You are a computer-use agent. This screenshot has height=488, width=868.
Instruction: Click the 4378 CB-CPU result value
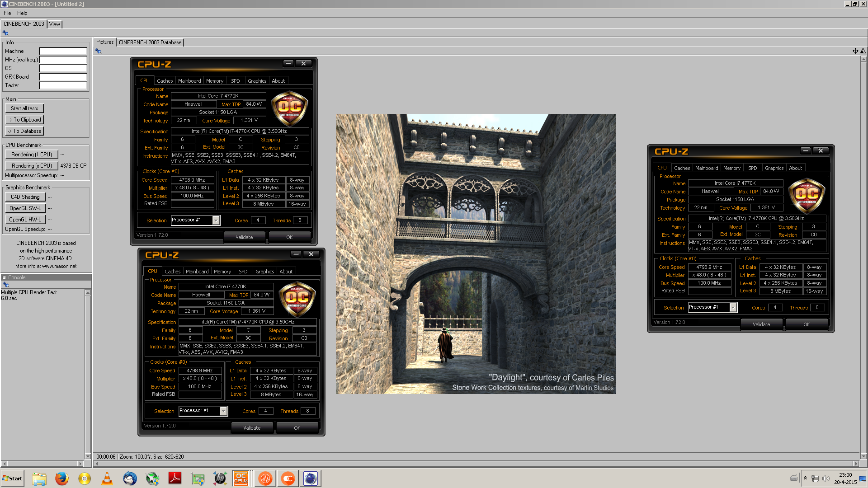pos(74,166)
